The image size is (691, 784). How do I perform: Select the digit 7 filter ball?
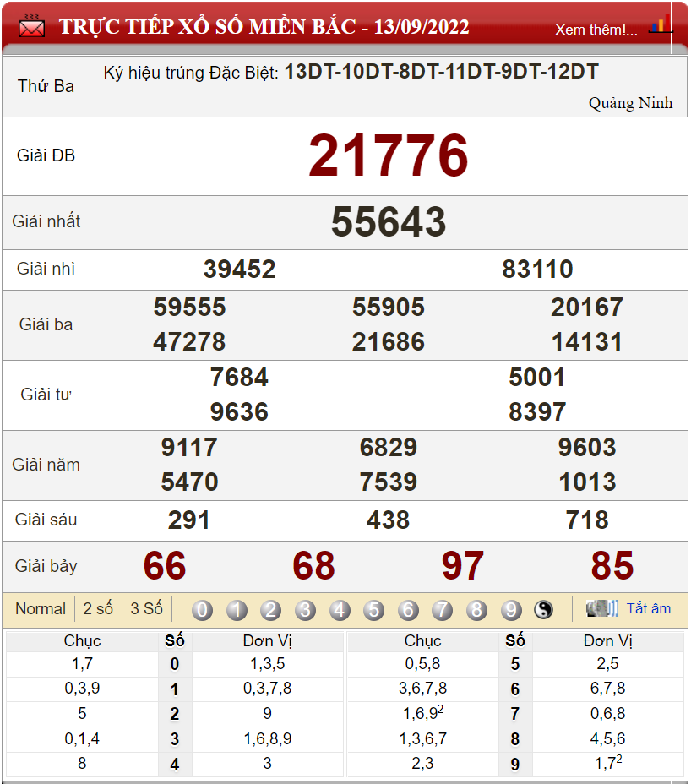442,610
